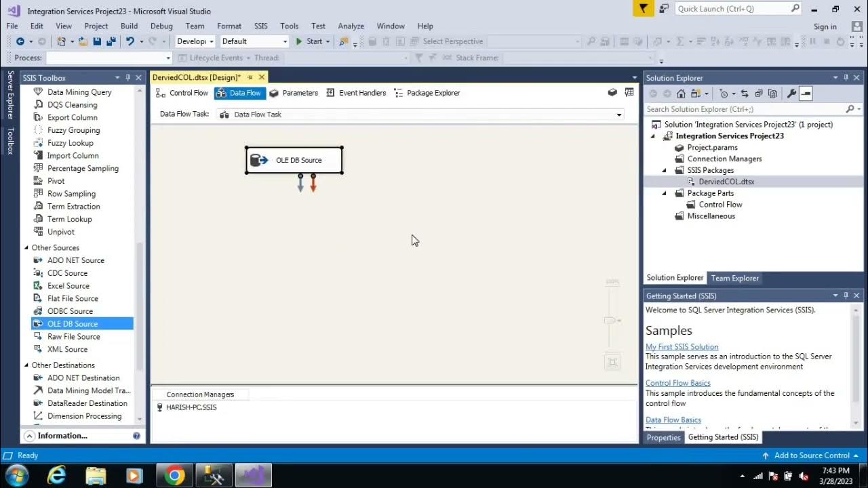Viewport: 868px width, 488px height.
Task: Select Connection Managers folder in Solution Explorer
Action: tap(724, 159)
